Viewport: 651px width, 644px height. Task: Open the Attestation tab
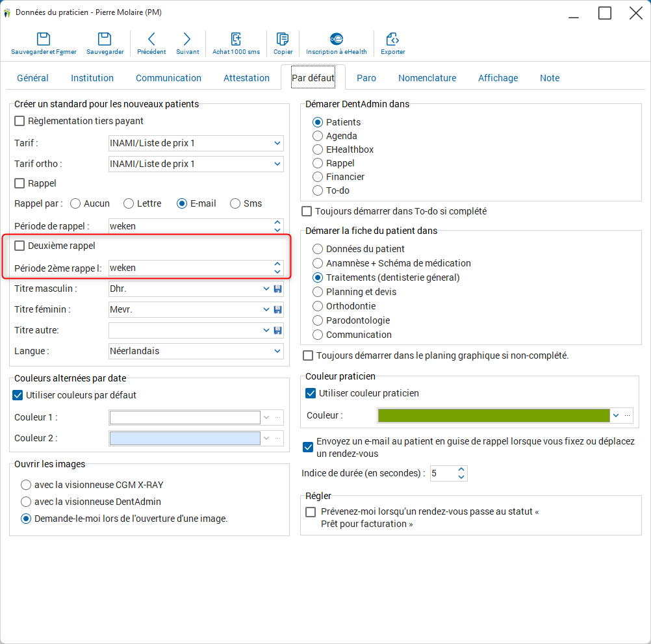click(x=246, y=78)
